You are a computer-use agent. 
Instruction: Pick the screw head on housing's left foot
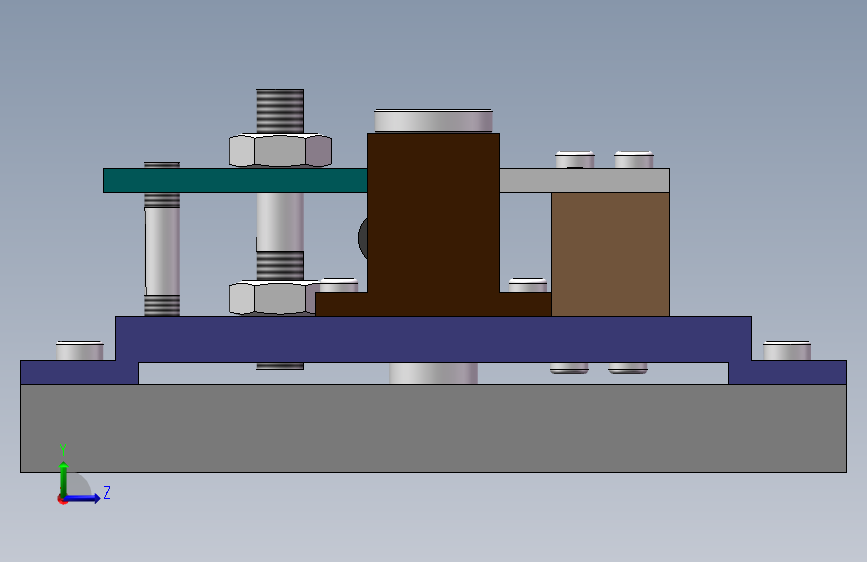(x=339, y=285)
